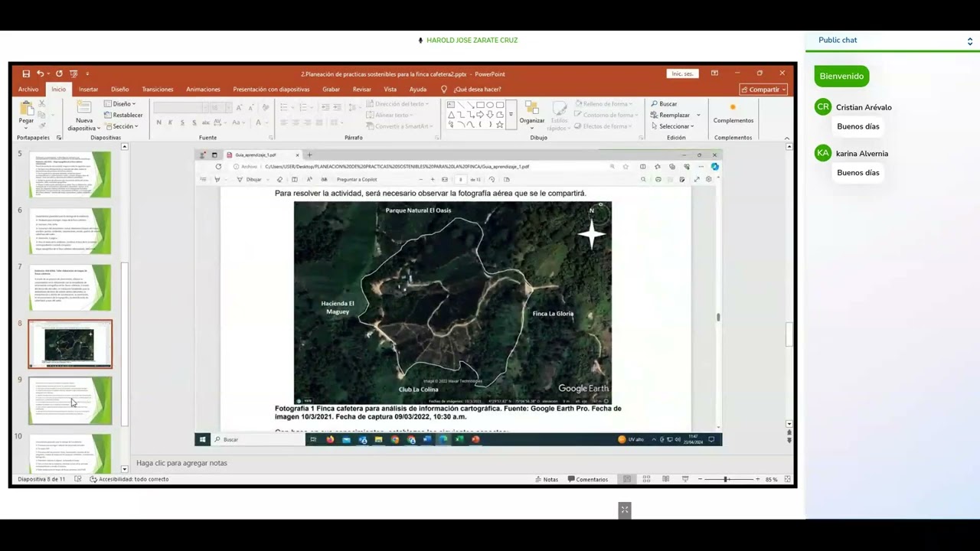Open ribbon display options icon
This screenshot has height=551, width=980.
(714, 73)
